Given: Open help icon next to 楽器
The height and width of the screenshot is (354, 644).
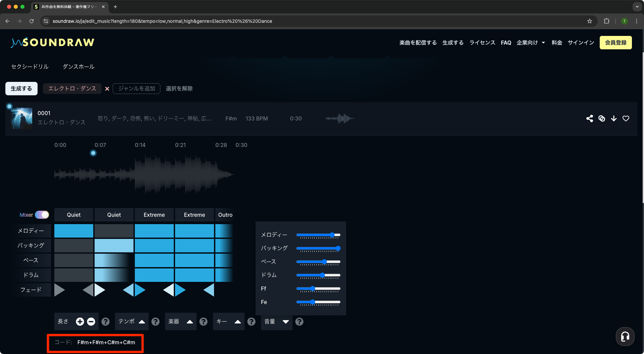Looking at the screenshot, I should pyautogui.click(x=204, y=322).
